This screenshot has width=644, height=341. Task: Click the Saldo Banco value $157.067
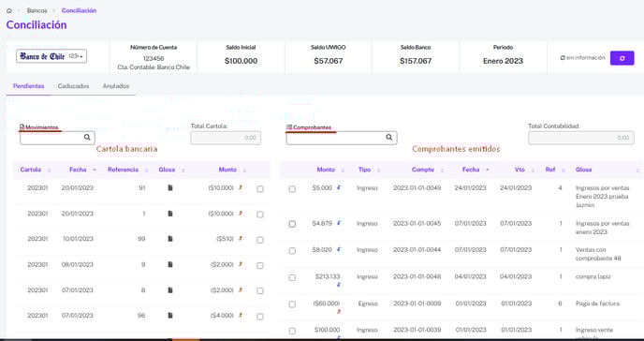point(416,61)
